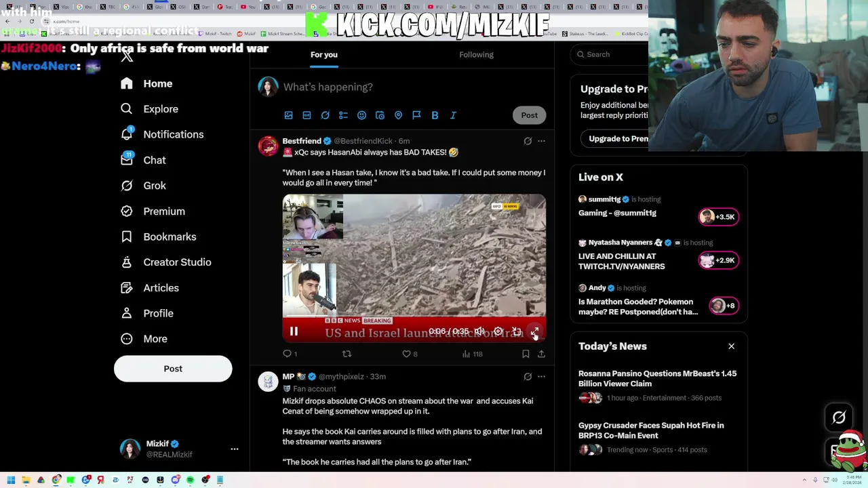Click the Grok enhance icon in composer

325,115
